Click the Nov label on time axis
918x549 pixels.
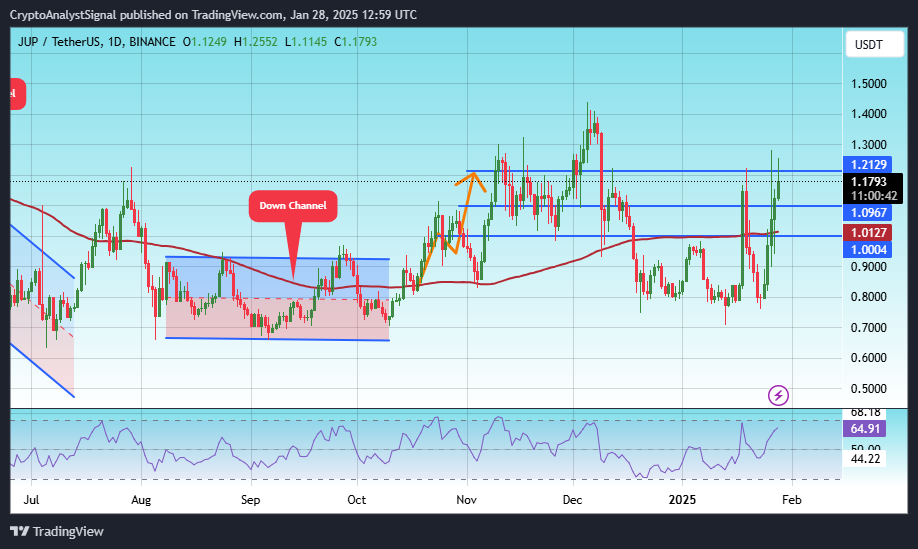click(467, 500)
